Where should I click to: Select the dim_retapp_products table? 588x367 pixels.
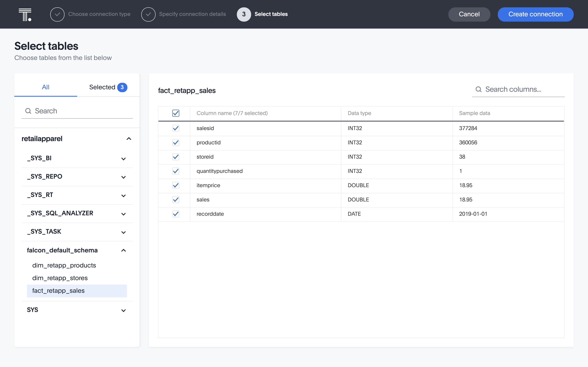click(64, 265)
